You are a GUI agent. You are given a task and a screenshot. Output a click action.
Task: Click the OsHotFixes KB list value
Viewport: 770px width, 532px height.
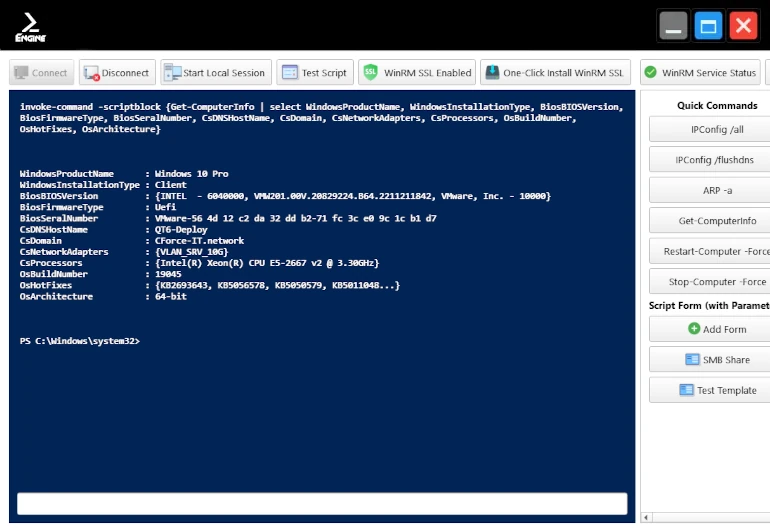[277, 285]
